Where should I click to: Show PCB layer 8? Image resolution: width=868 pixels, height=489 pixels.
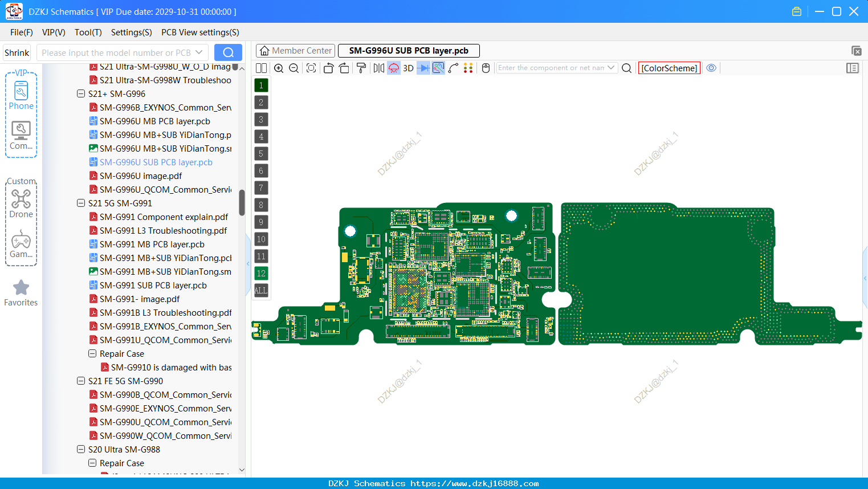click(261, 205)
